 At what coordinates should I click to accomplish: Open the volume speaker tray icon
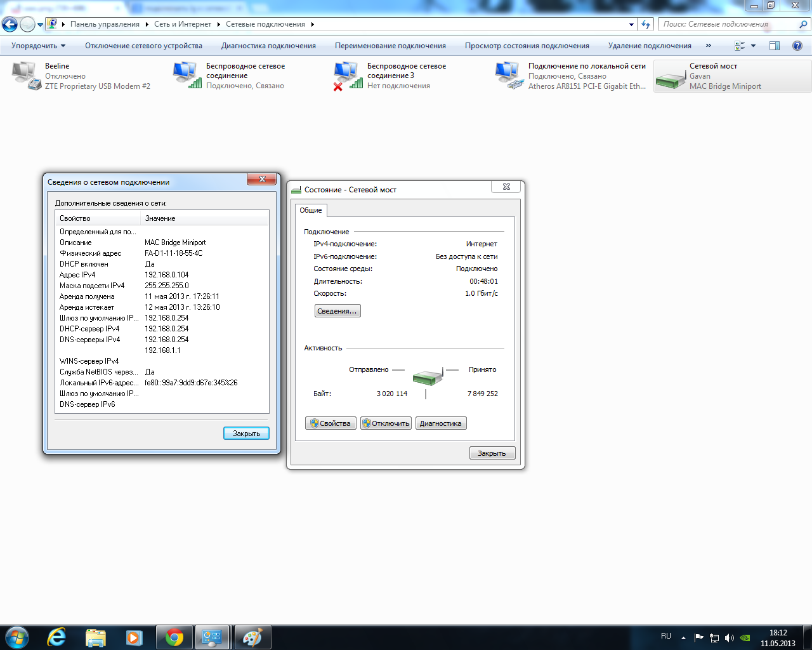730,637
